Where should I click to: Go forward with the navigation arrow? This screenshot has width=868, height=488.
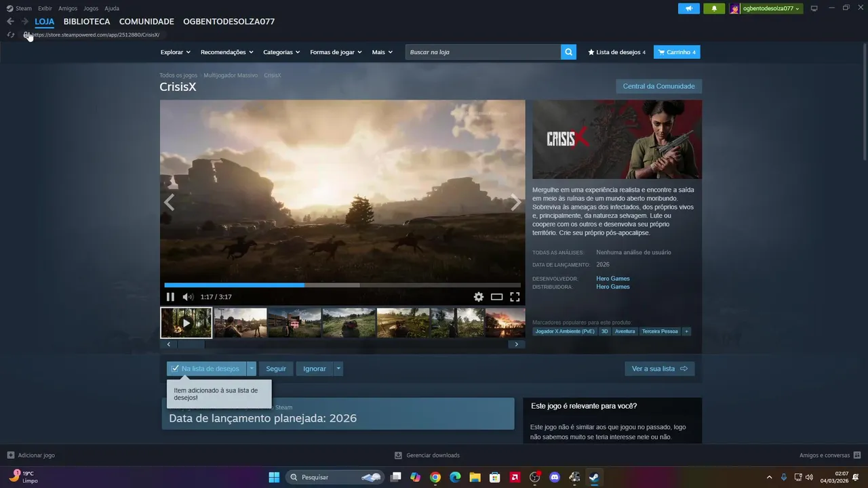[24, 22]
